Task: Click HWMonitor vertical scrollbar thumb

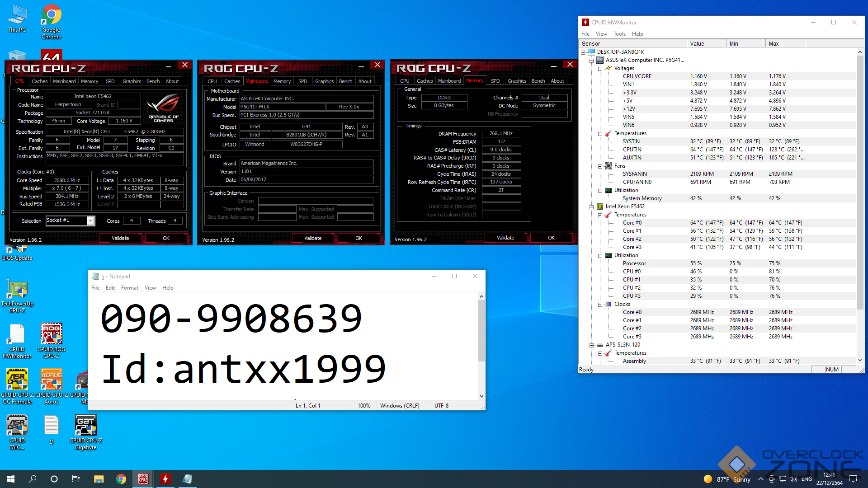Action: tap(860, 183)
